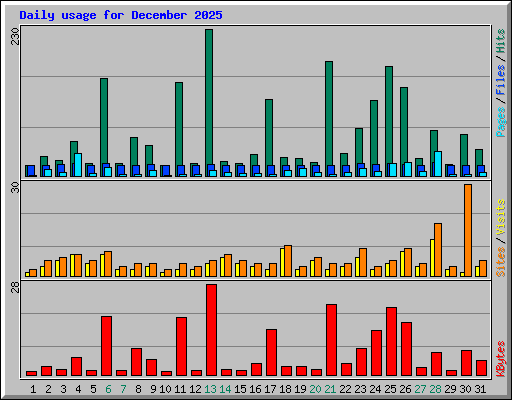Click the Pages legend label
512x400 pixels.
pos(501,122)
